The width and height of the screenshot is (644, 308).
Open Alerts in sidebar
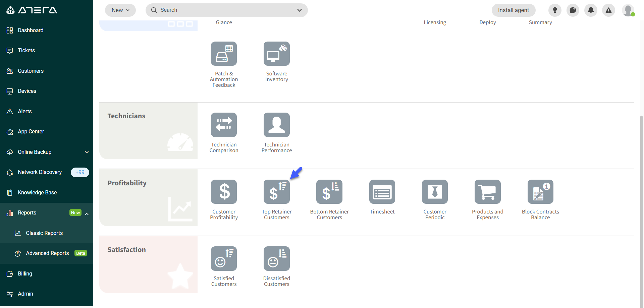point(47,111)
